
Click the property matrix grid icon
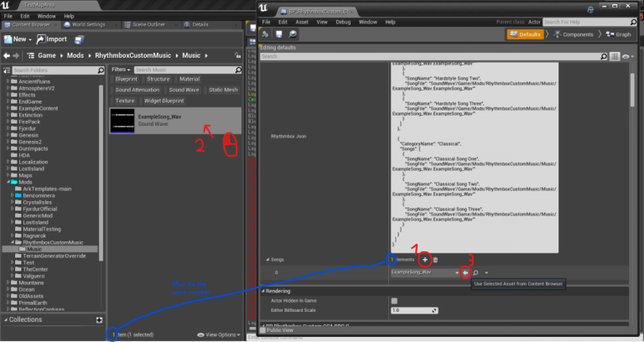[x=615, y=57]
